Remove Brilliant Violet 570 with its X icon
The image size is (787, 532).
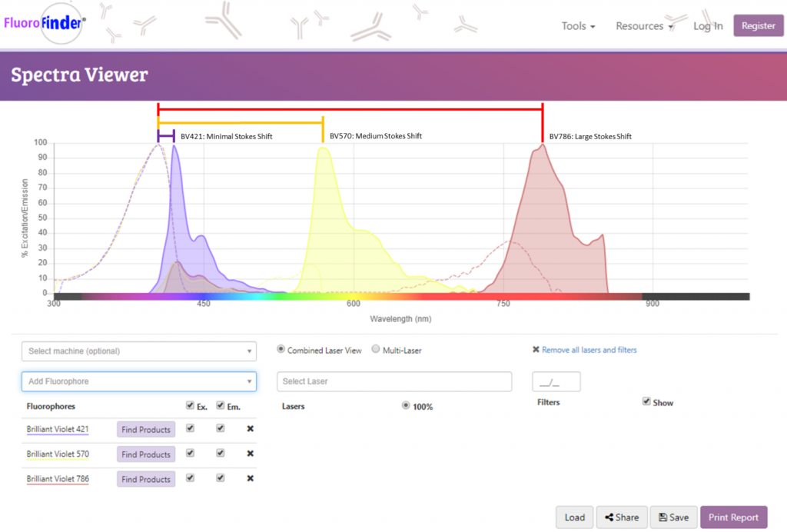(x=250, y=454)
